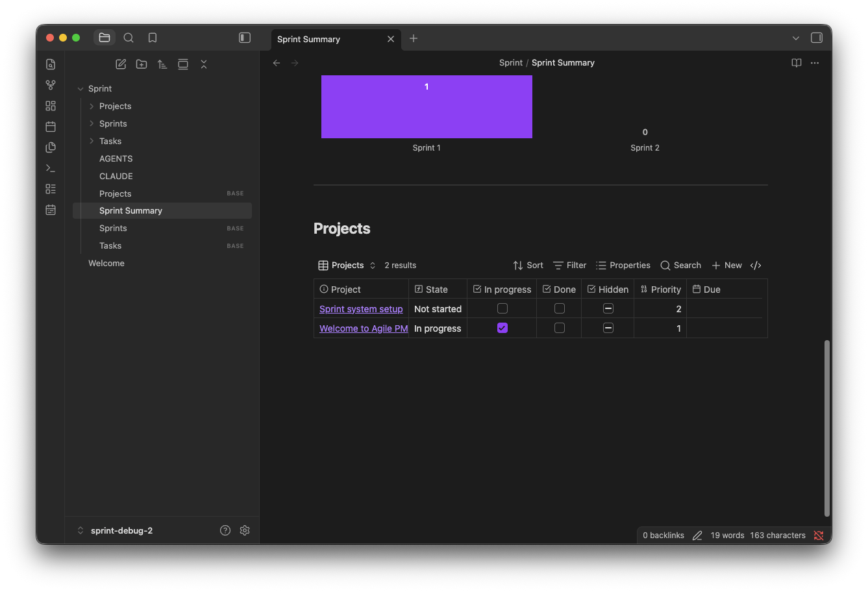
Task: Click the Sort button
Action: tap(528, 265)
